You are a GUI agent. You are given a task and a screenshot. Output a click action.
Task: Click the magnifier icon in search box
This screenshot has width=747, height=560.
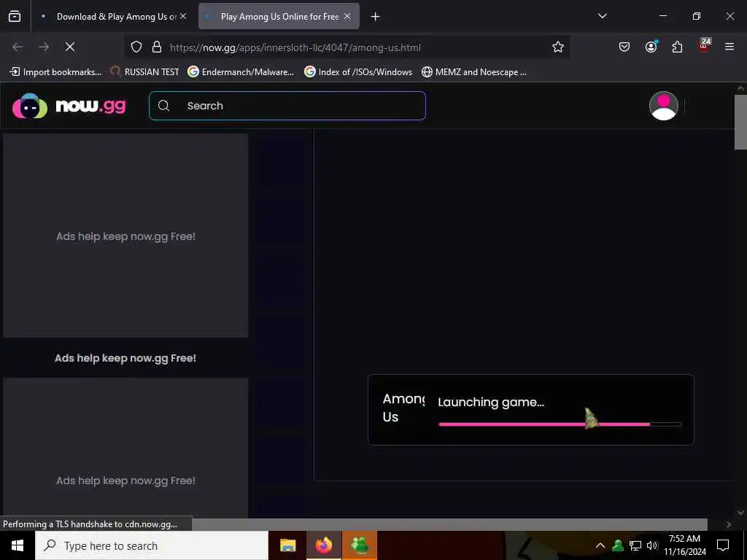tap(164, 106)
